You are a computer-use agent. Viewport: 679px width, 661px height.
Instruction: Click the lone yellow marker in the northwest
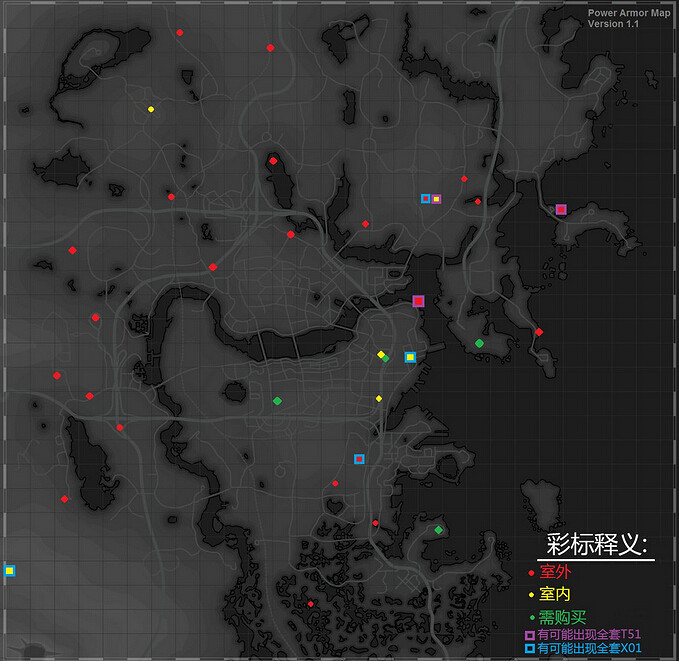click(x=151, y=109)
